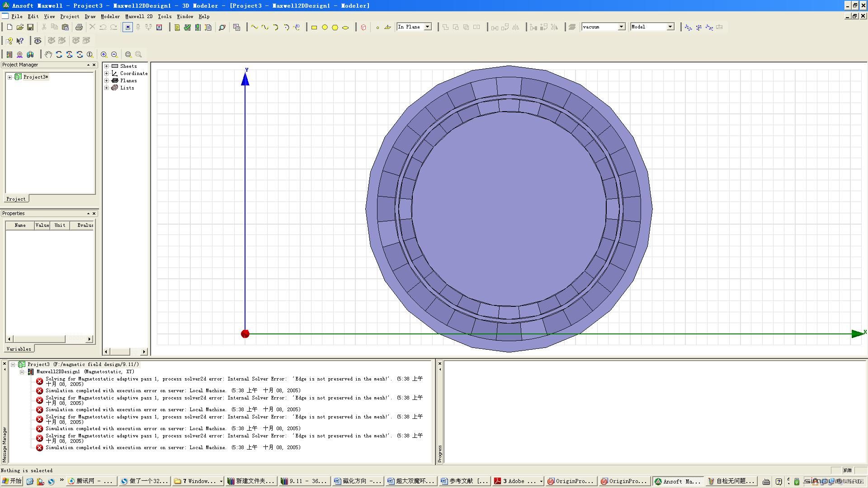Open the In Plane movement mode dropdown

point(428,27)
